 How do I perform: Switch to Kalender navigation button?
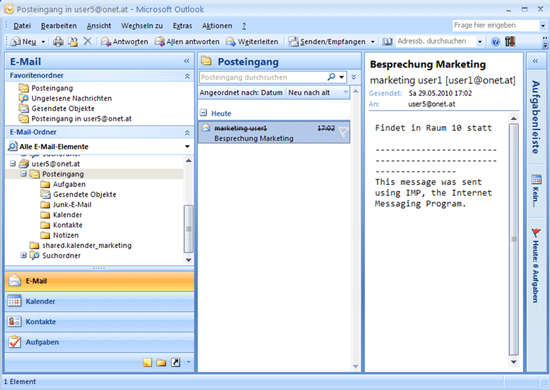tap(100, 301)
